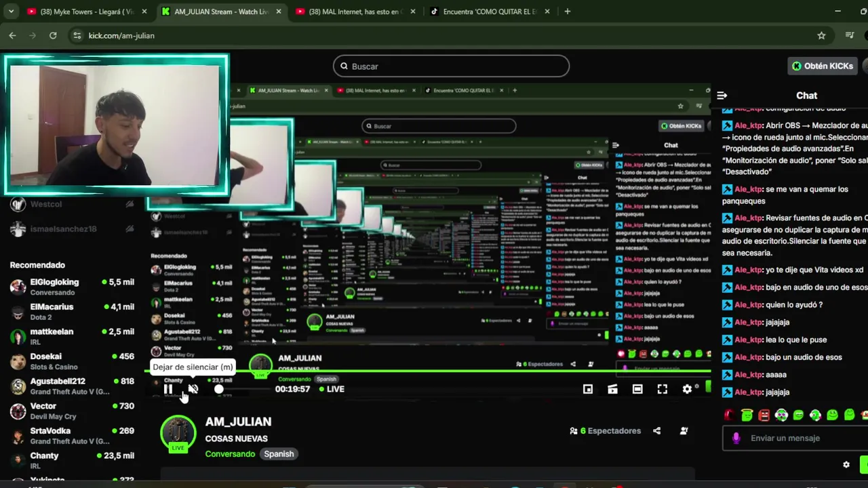Enter fullscreen from player controls
This screenshot has height=488, width=868.
click(662, 389)
